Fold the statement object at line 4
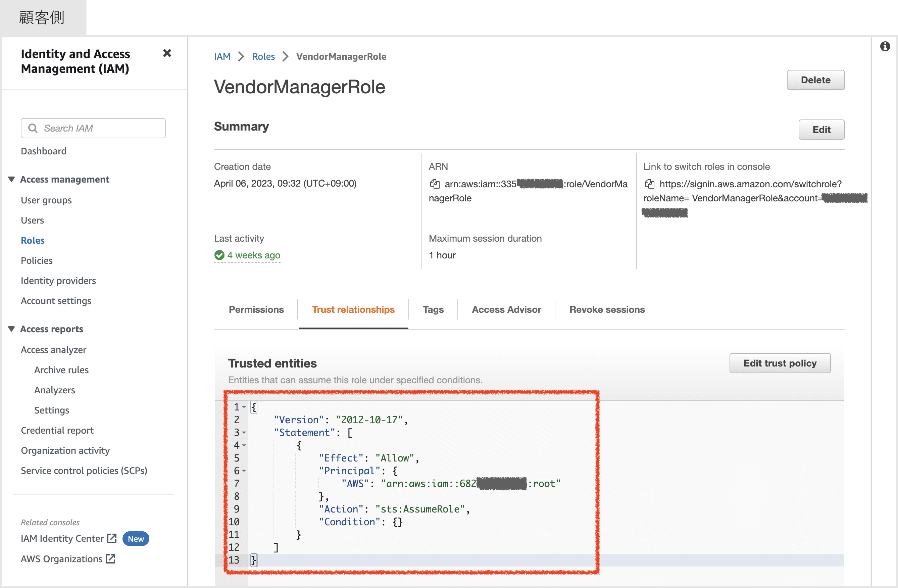 point(244,445)
